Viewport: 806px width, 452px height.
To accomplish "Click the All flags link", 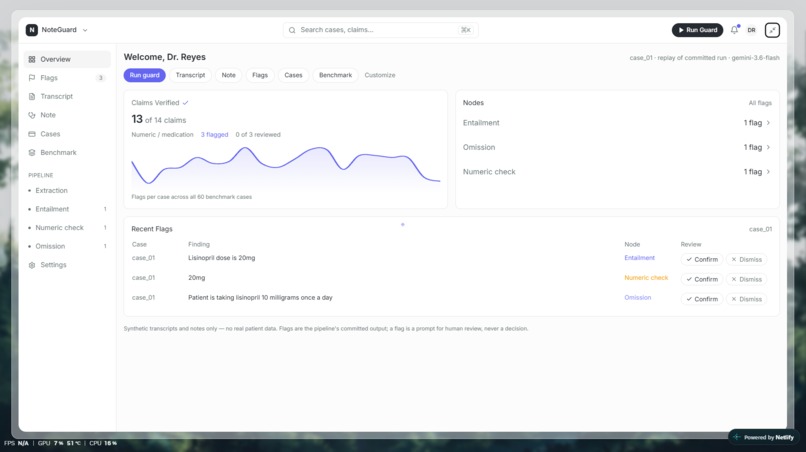I will tap(760, 103).
